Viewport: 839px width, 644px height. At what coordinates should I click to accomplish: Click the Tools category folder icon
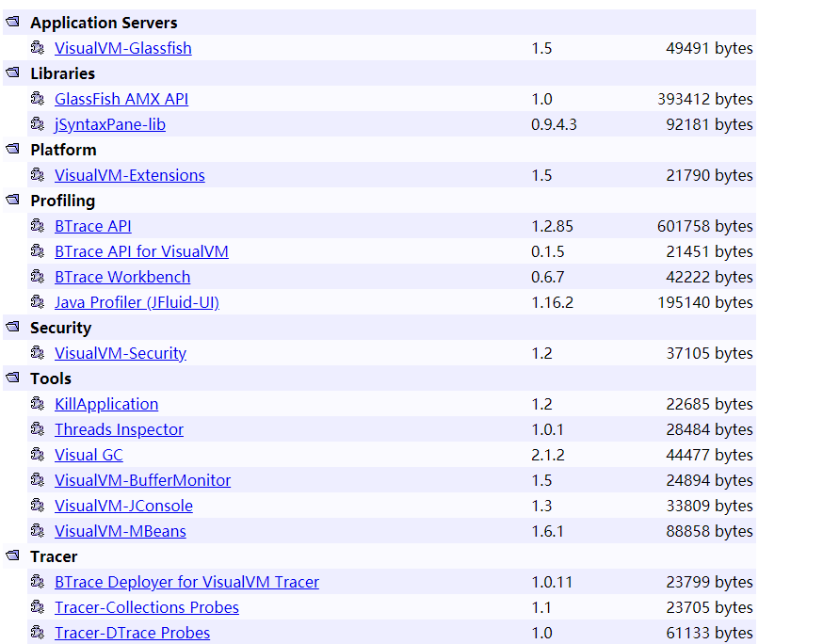[x=13, y=378]
